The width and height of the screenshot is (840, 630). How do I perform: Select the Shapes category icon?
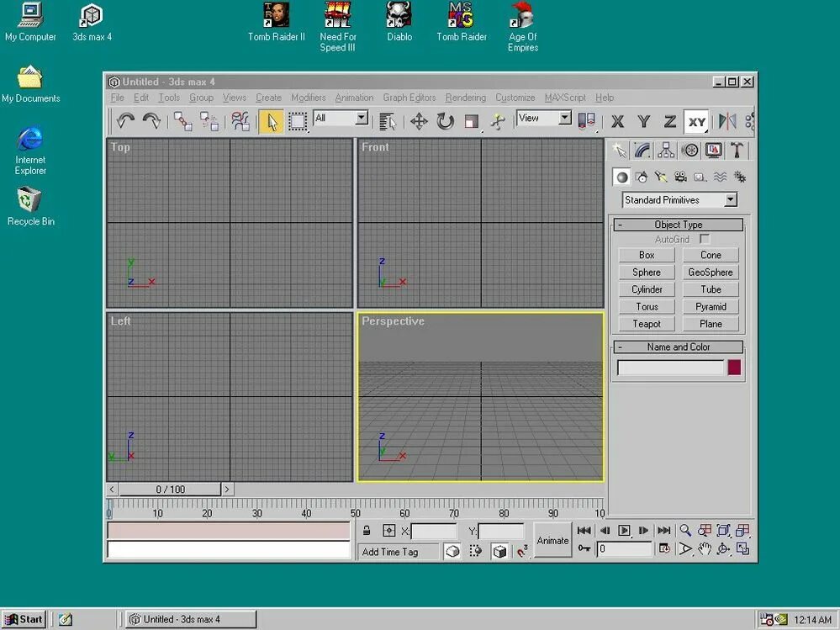(642, 177)
